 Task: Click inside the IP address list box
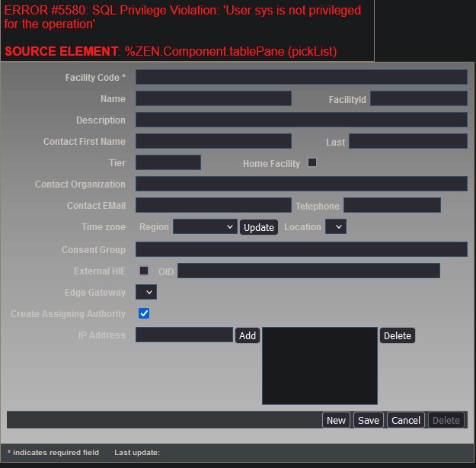click(320, 366)
